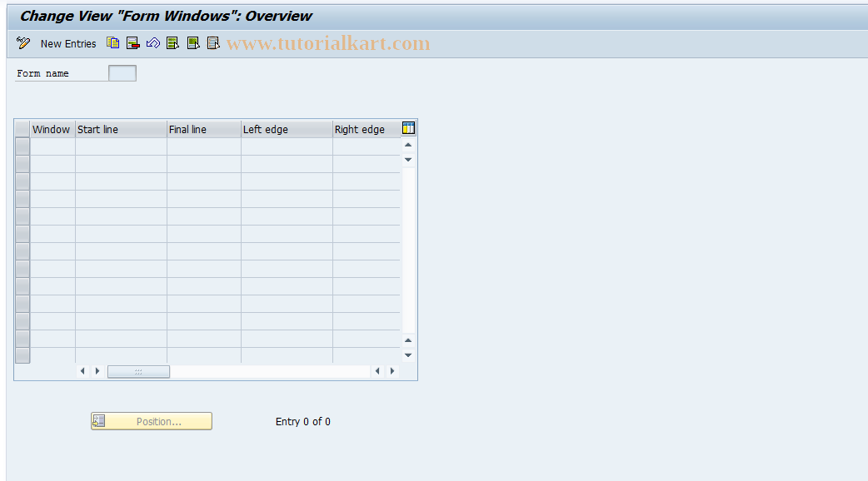The height and width of the screenshot is (481, 868).
Task: Click the Undo Change icon
Action: [152, 43]
